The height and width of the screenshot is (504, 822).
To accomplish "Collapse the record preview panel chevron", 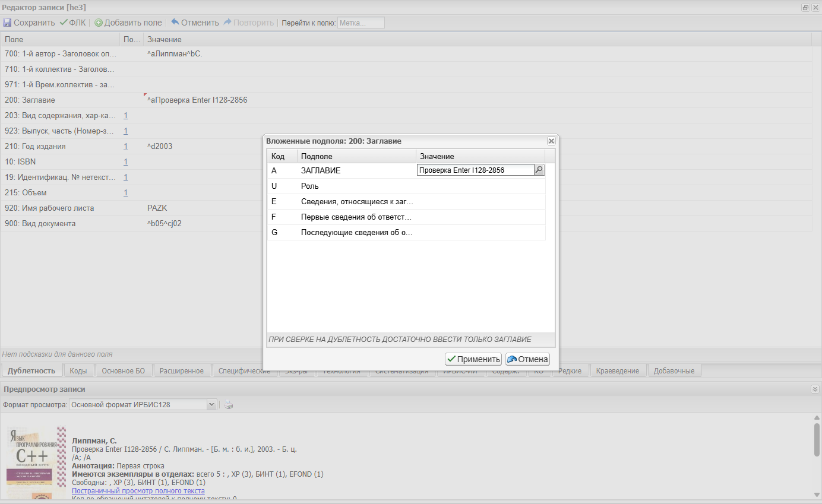I will (x=815, y=389).
